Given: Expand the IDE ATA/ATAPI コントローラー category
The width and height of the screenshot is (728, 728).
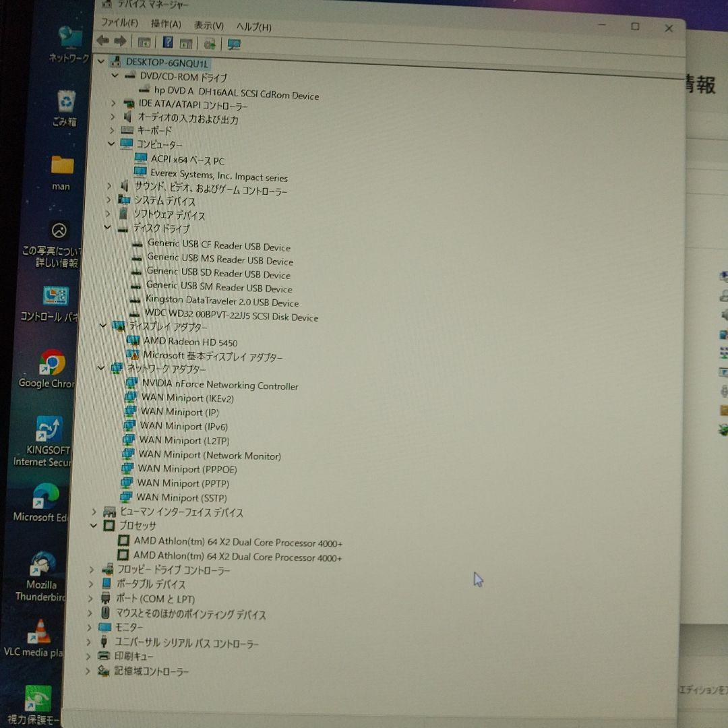Looking at the screenshot, I should coord(113,103).
